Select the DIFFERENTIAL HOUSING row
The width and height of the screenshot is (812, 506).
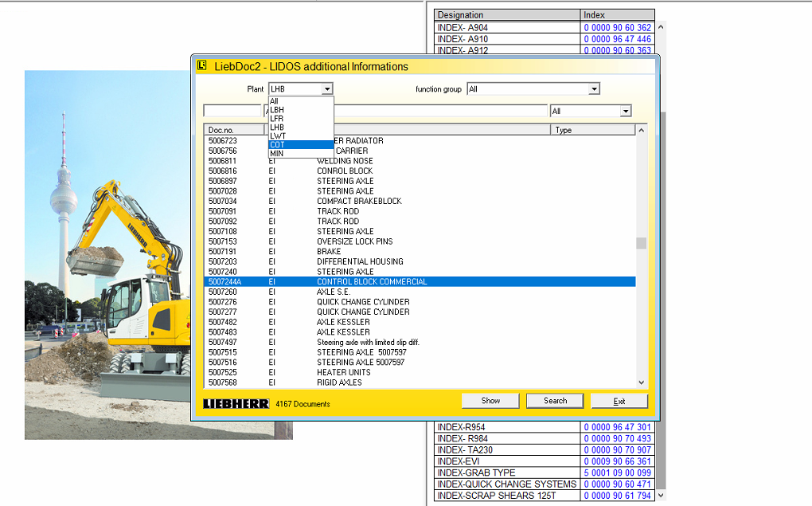click(x=360, y=261)
